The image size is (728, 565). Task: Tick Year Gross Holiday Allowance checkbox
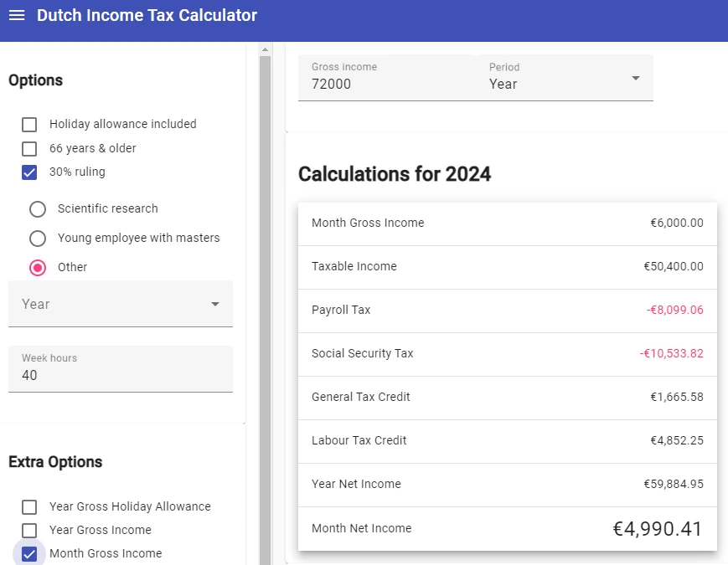[x=29, y=507]
